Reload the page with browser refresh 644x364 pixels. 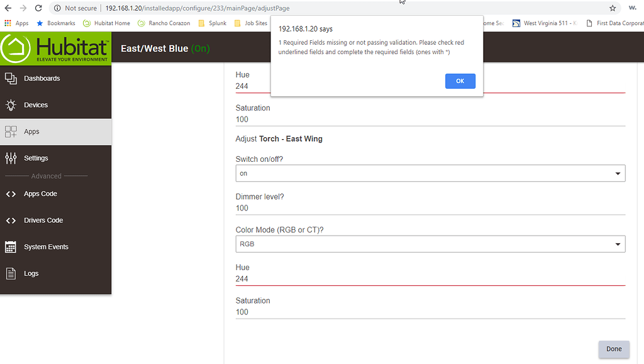click(38, 8)
